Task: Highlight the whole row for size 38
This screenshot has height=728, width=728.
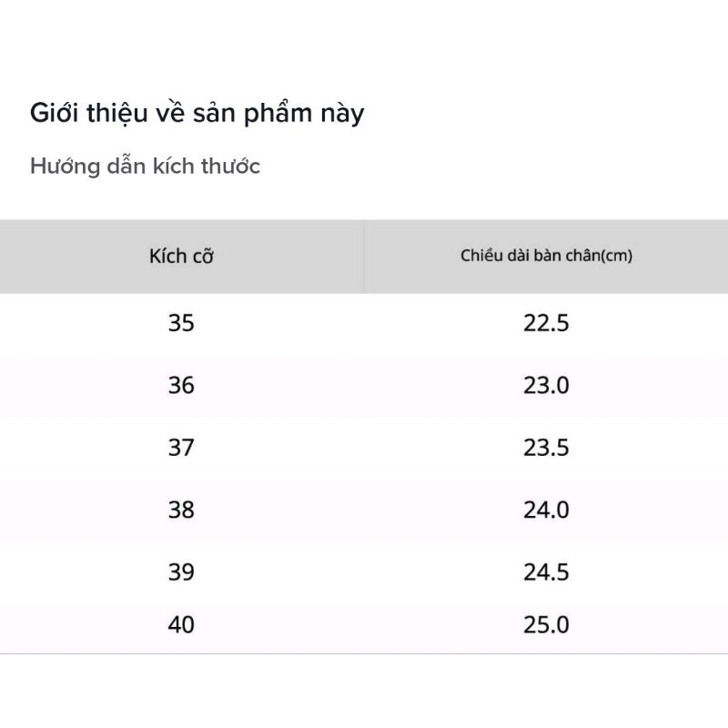Action: [364, 510]
